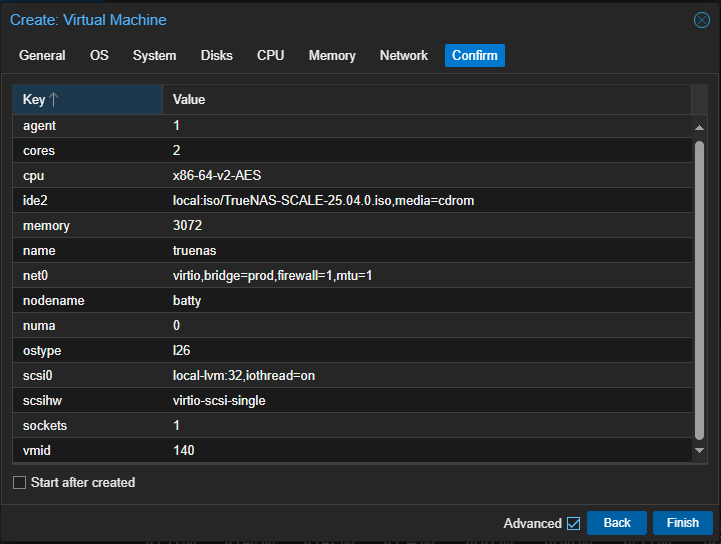The height and width of the screenshot is (544, 721).
Task: Click the Key column sort arrow
Action: (x=53, y=100)
